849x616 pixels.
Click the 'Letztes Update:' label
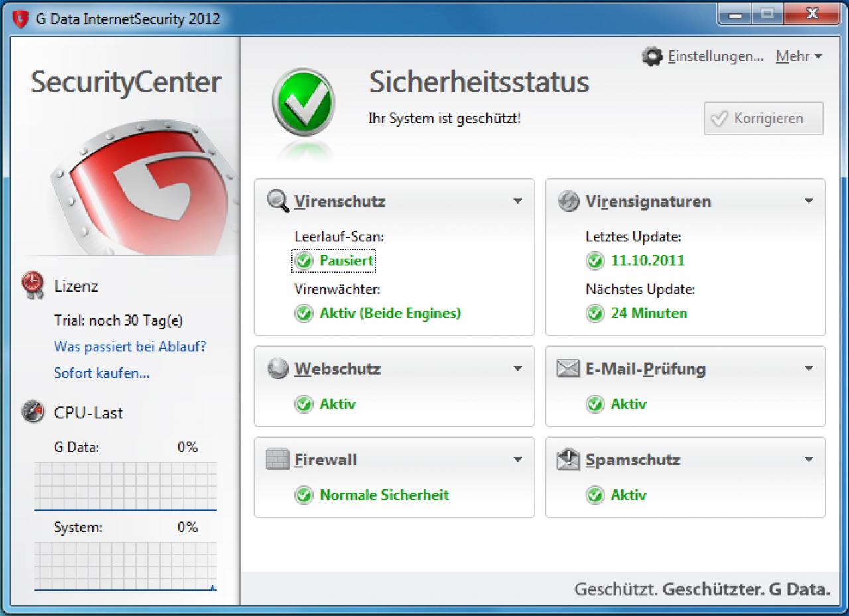click(633, 236)
